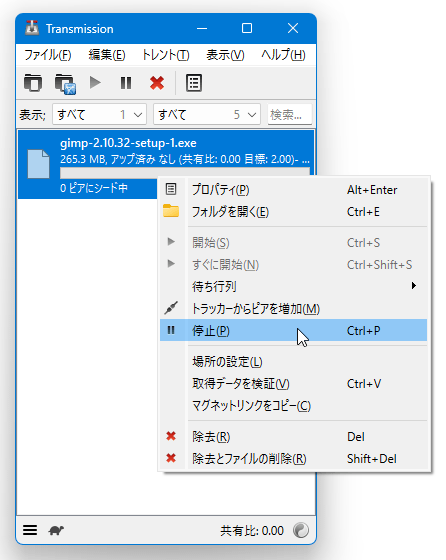The height and width of the screenshot is (560, 446).
Task: Select 停止(P) to pause the torrent
Action: pyautogui.click(x=294, y=330)
